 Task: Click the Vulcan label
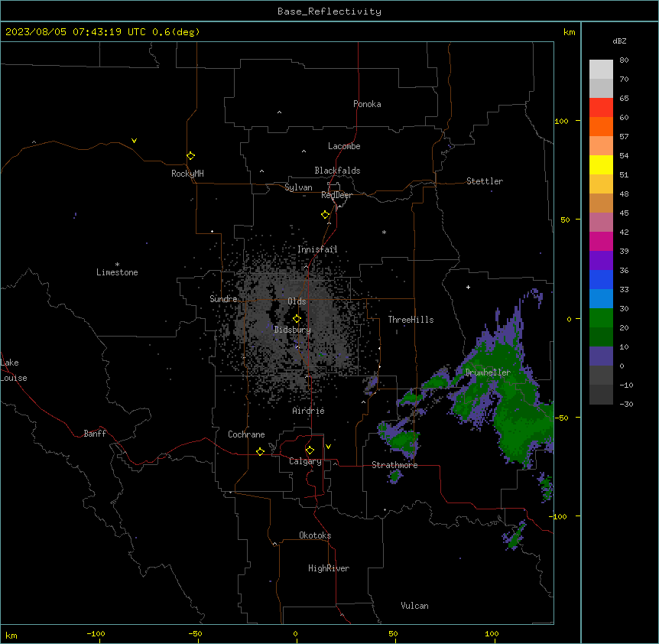pos(415,606)
